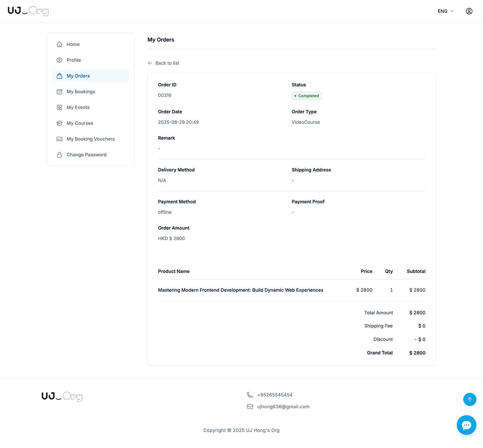Click the shopping bag My Orders icon
Screen dimensions: 483x448
coord(59,76)
